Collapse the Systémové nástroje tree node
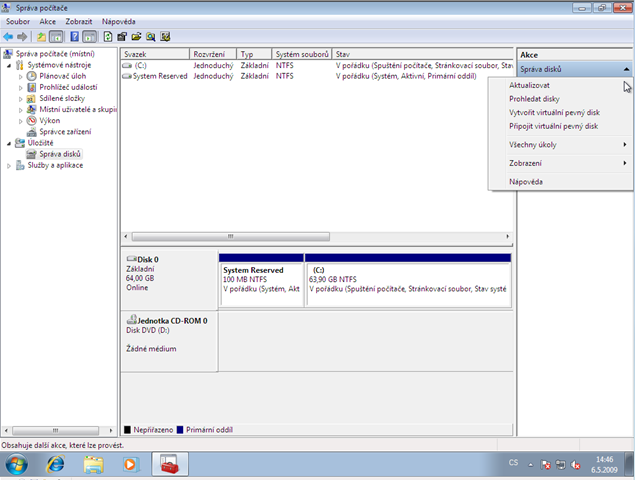The image size is (635, 480). pos(9,65)
